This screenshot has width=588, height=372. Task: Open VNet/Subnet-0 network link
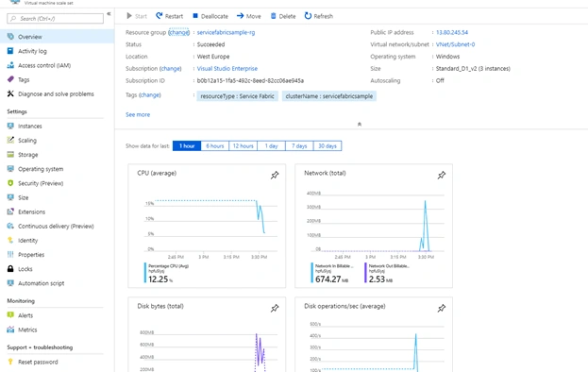coord(455,44)
